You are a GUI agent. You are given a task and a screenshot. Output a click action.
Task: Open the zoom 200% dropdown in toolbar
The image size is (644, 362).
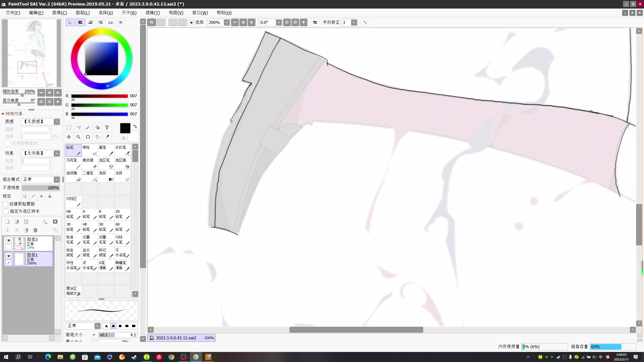click(227, 22)
